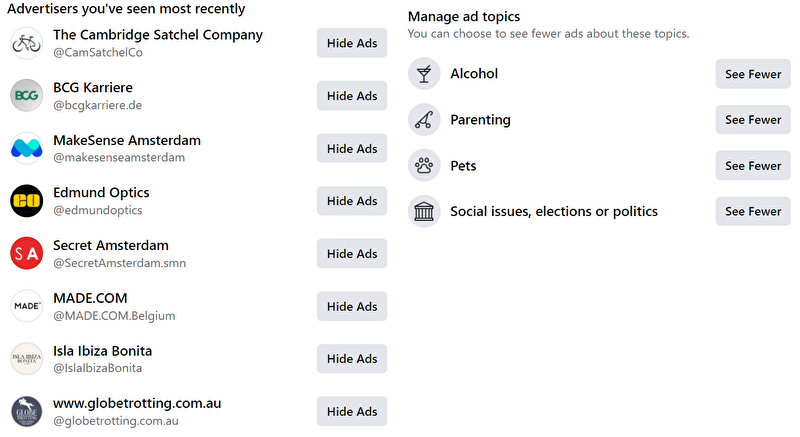Open the Secret Amsterdam advertiser name link
This screenshot has height=437, width=800.
[110, 245]
